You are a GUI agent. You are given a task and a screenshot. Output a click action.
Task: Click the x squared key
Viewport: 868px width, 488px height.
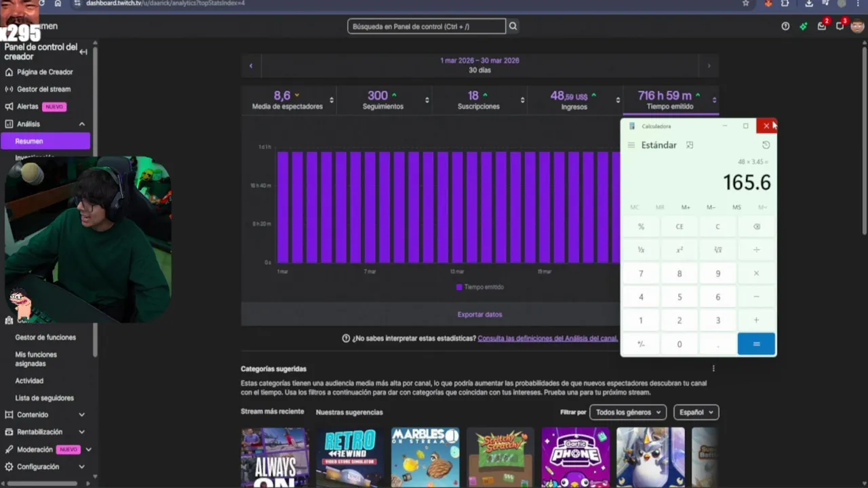pyautogui.click(x=679, y=250)
